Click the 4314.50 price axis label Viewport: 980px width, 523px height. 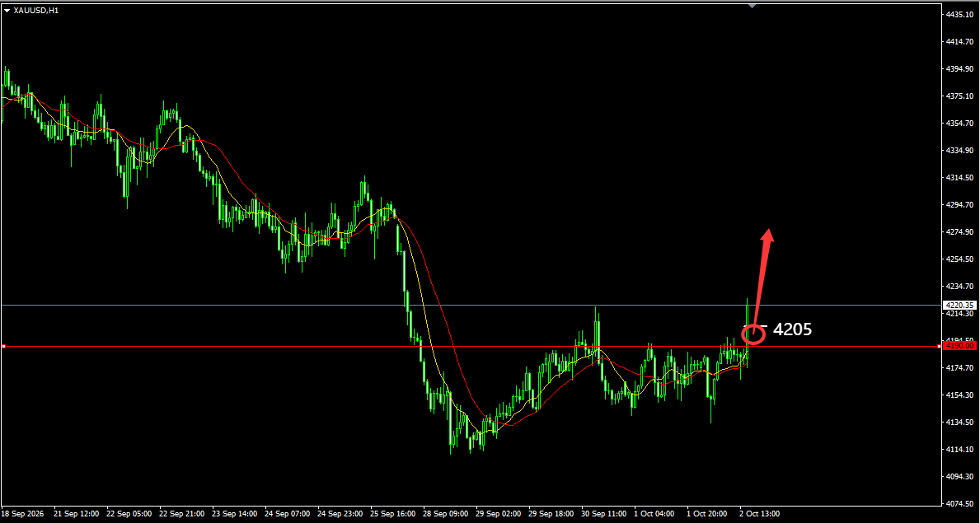click(x=960, y=177)
